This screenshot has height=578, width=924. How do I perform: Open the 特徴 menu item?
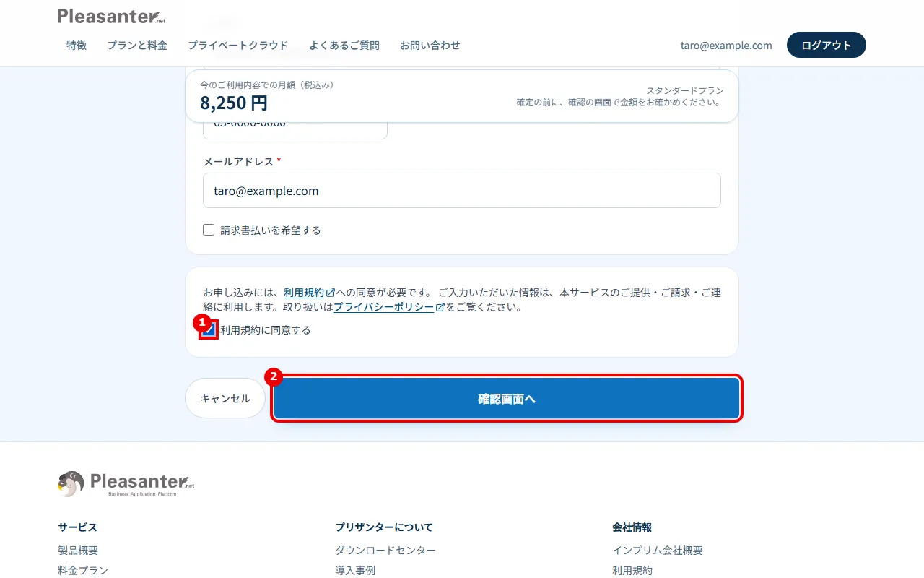click(77, 45)
